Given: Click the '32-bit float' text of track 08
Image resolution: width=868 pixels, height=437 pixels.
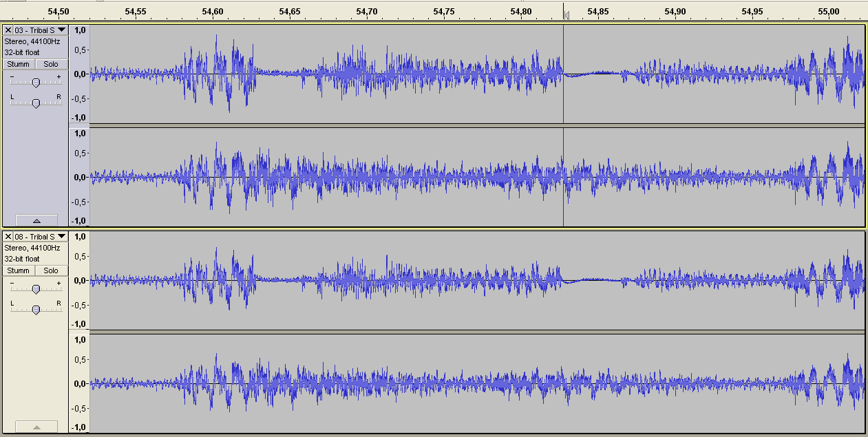Looking at the screenshot, I should pyautogui.click(x=22, y=259).
